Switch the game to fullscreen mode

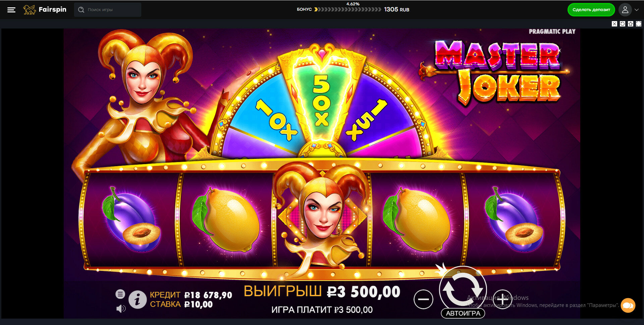click(x=639, y=24)
